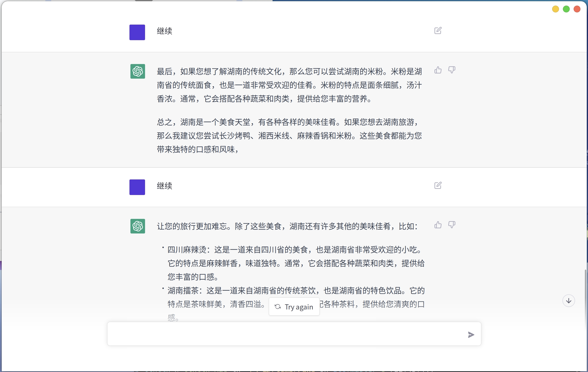The image size is (588, 372).
Task: Click the edit icon on first 继续 message
Action: tap(438, 31)
